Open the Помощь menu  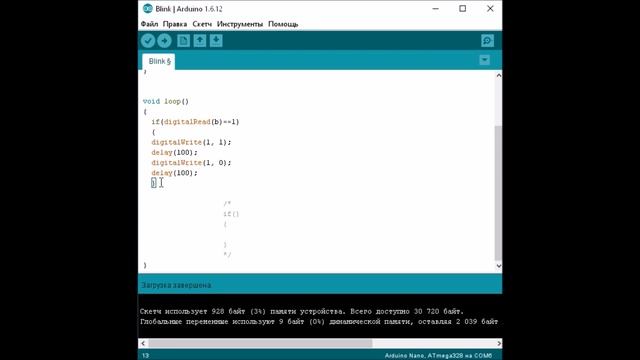283,24
